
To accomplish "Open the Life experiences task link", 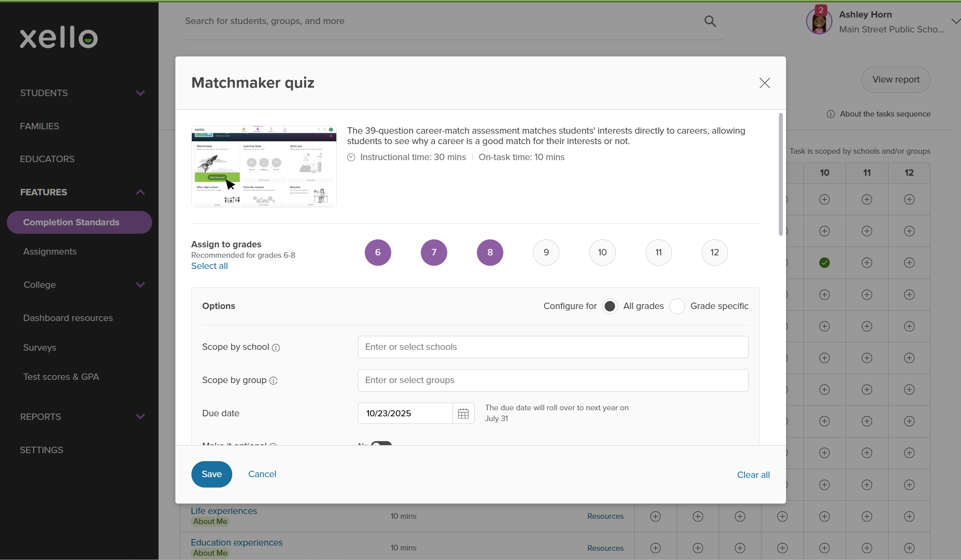I will (x=224, y=511).
